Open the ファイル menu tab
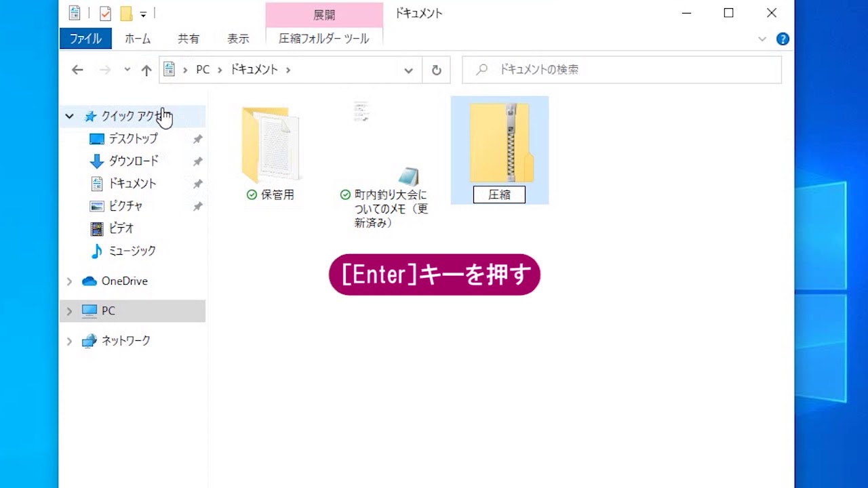The height and width of the screenshot is (488, 868). 85,39
